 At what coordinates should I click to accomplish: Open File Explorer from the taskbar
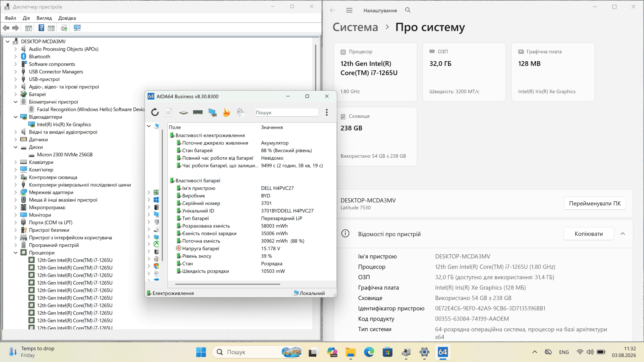click(350, 352)
